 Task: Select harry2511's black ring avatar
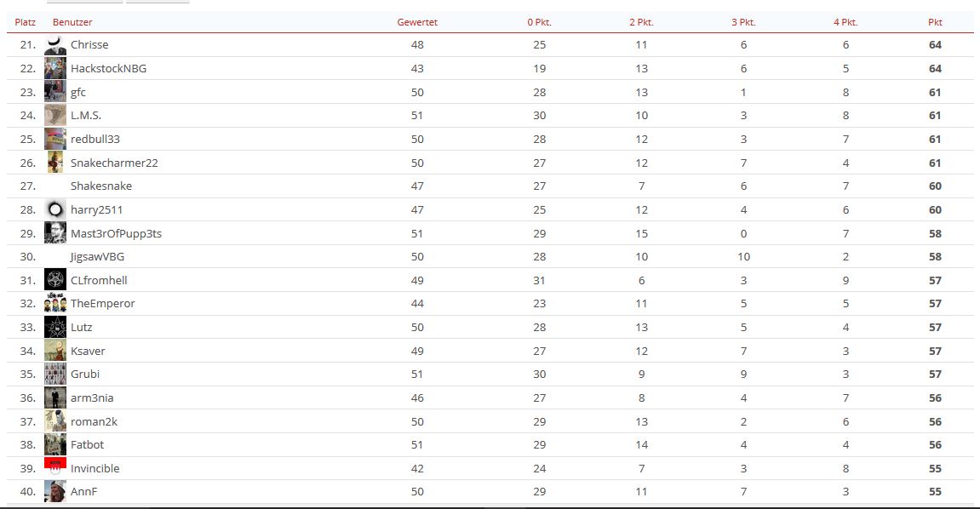click(x=55, y=210)
